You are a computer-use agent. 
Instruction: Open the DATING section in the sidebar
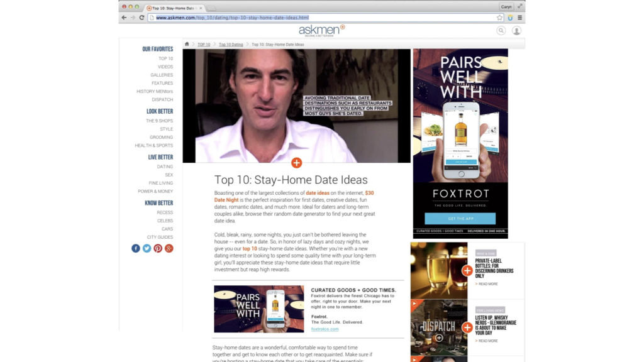165,167
